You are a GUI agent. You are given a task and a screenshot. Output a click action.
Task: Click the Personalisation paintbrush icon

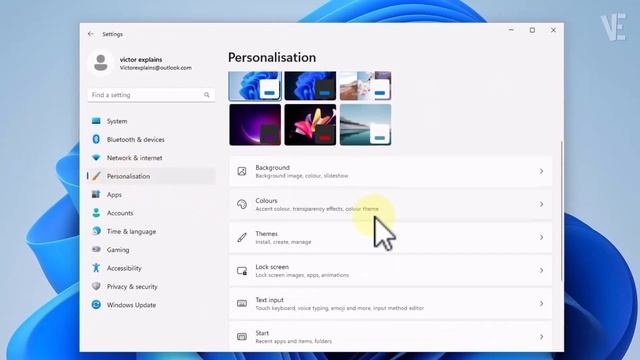click(x=96, y=176)
